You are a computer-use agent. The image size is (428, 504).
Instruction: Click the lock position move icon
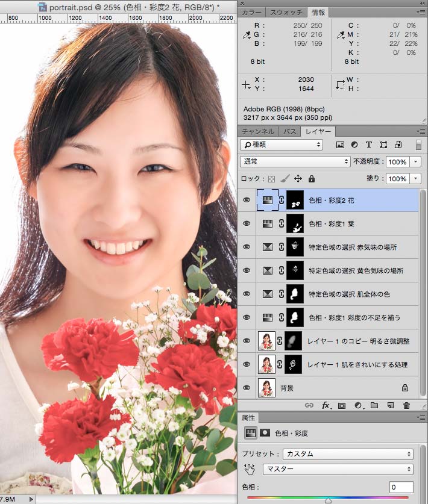click(x=298, y=179)
